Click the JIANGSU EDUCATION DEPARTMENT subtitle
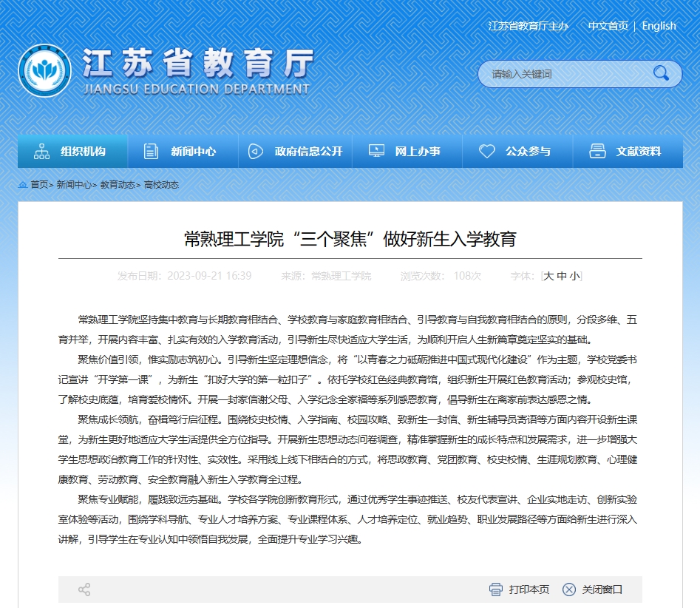 point(197,89)
